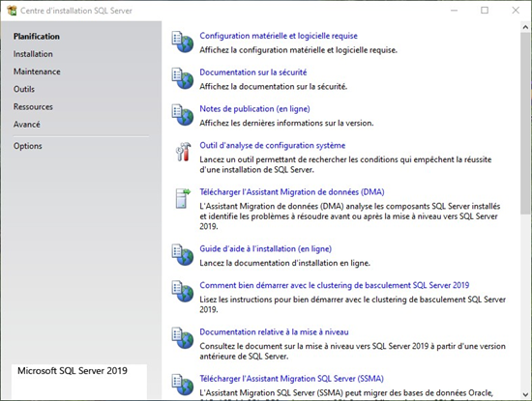Click the window title 'Centre d'installation SQL Server'

coord(76,11)
